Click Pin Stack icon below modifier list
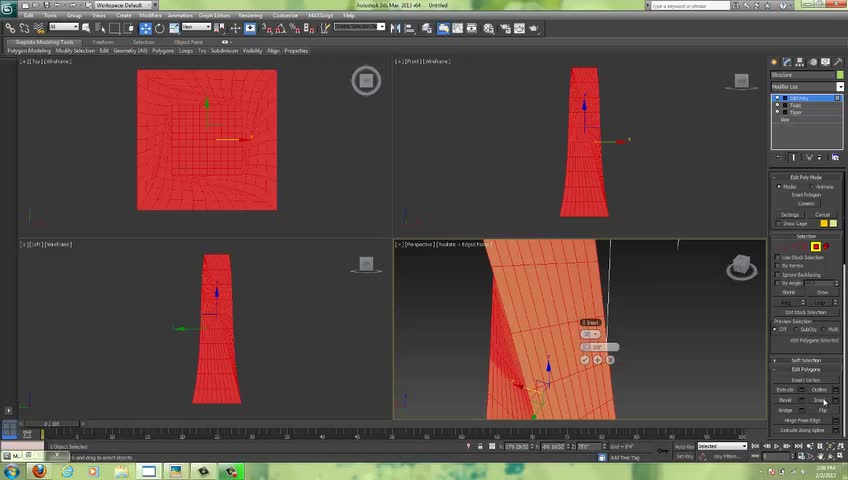Viewport: 848px width, 480px height. [779, 157]
